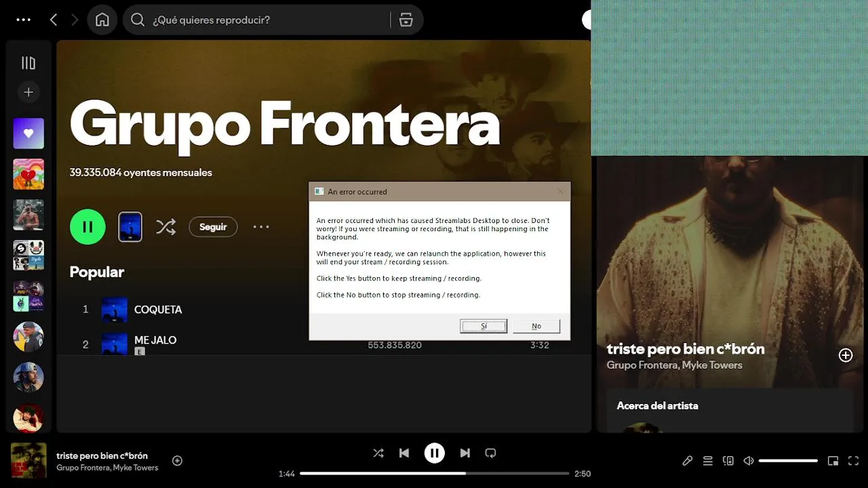Open the lyrics microphone icon
The image size is (868, 488).
click(x=687, y=461)
